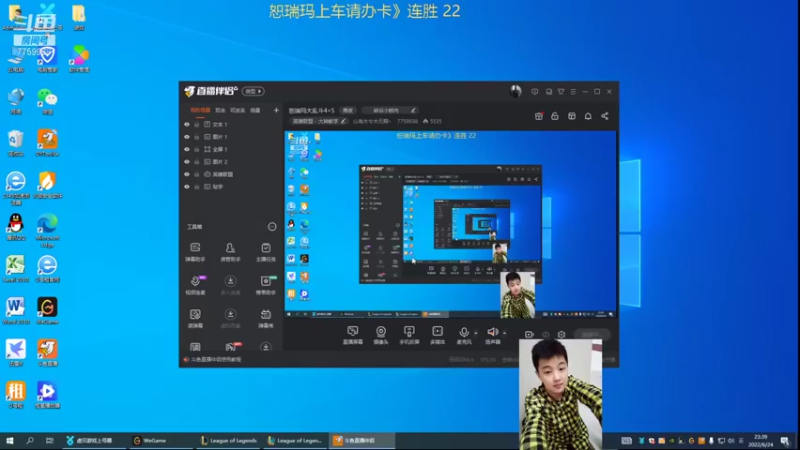Click the status notice at window bottom left
This screenshot has height=450, width=800.
(212, 360)
